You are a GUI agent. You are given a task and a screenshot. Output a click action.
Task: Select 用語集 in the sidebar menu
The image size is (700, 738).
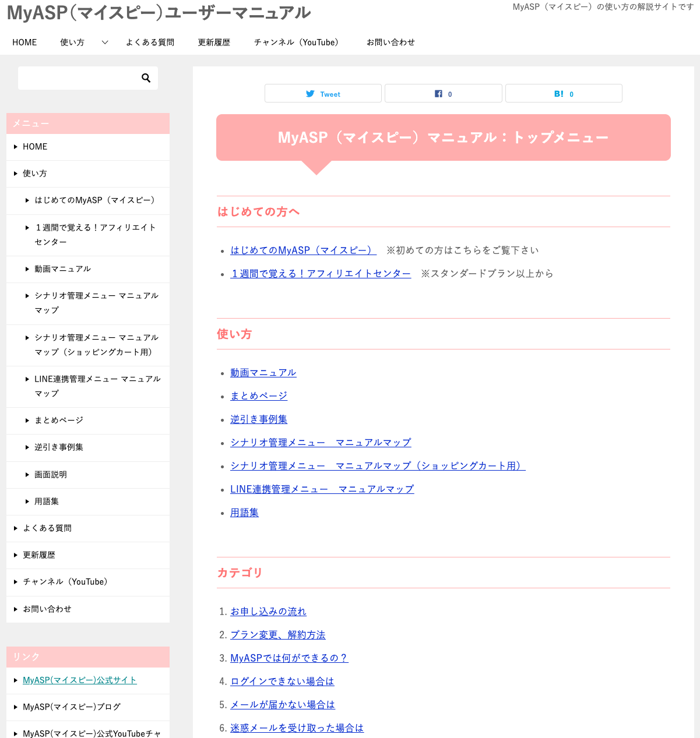tap(47, 502)
